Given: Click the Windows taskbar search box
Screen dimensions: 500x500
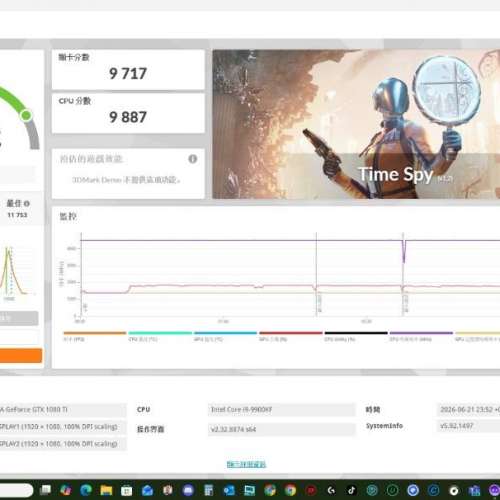Looking at the screenshot, I should [16, 490].
